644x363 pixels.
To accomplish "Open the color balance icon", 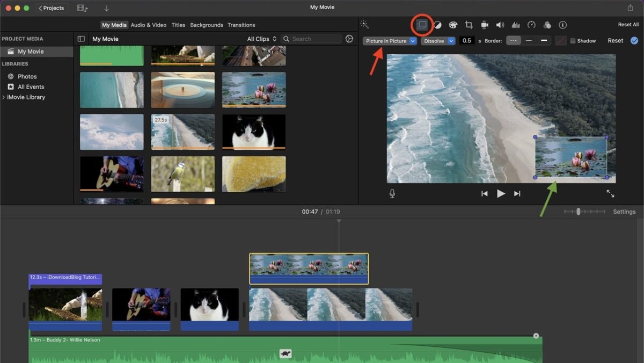I will [437, 25].
